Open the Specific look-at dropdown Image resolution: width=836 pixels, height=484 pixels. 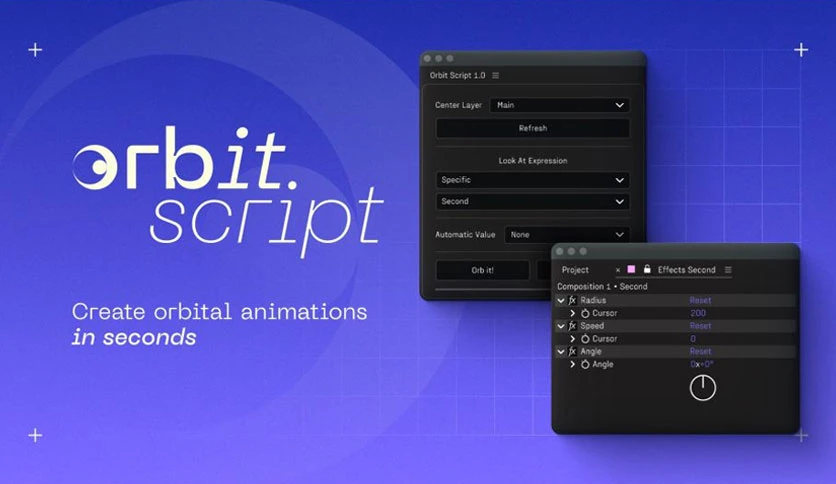coord(533,180)
